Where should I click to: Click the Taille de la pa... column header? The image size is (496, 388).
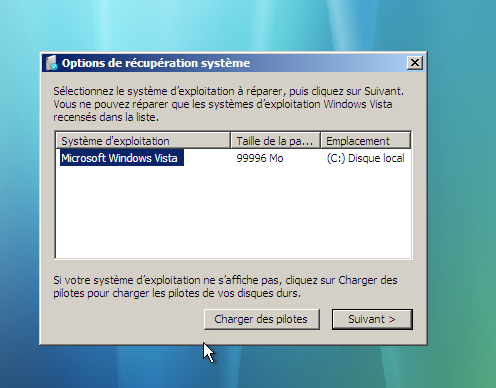coord(275,141)
